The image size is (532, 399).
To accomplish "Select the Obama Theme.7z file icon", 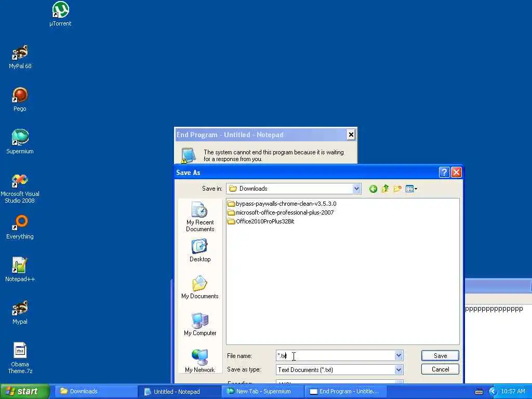I will [20, 358].
